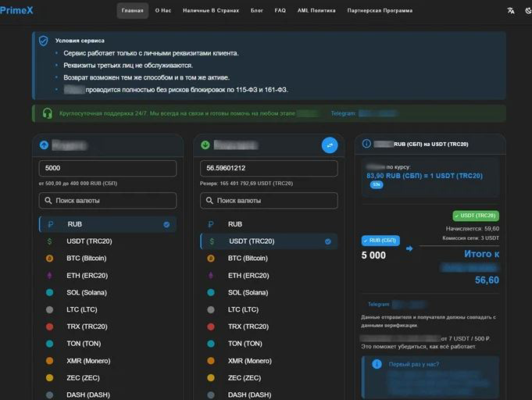This screenshot has height=400, width=532.
Task: Go to the Блог tab
Action: [x=256, y=11]
